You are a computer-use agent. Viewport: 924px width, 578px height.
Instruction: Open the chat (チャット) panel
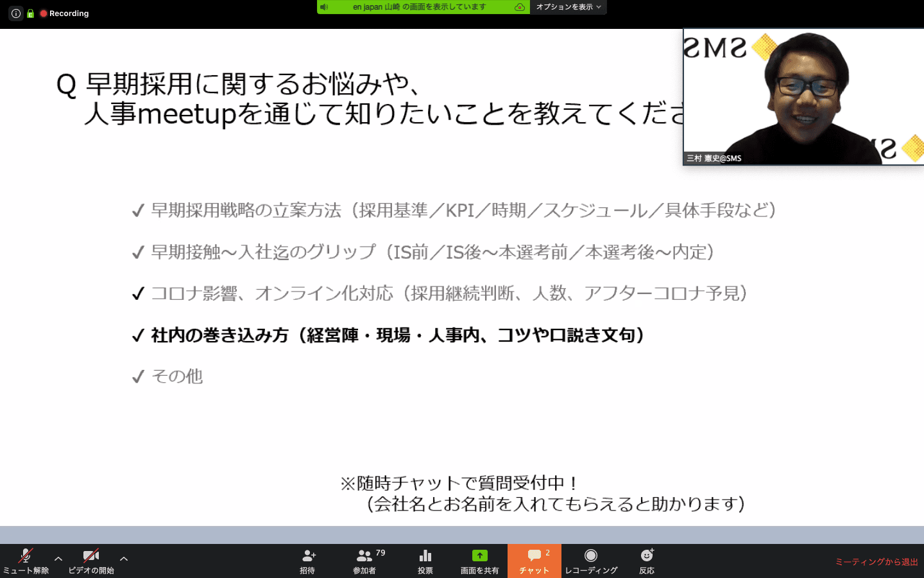tap(534, 561)
